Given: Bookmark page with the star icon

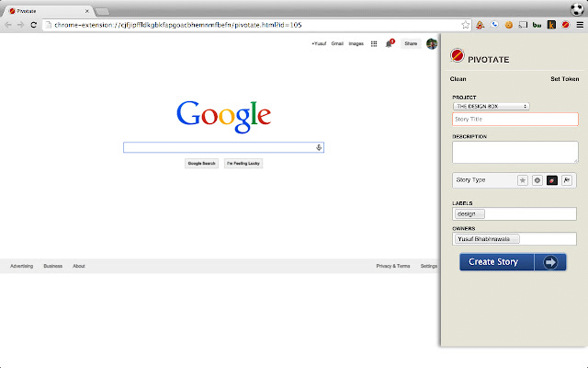Looking at the screenshot, I should [x=466, y=25].
